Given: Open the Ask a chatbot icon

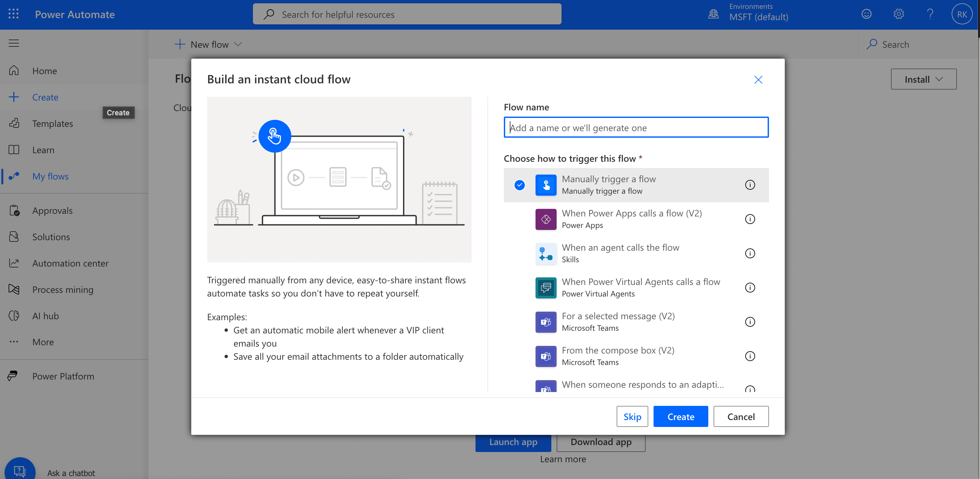Looking at the screenshot, I should click(x=20, y=471).
